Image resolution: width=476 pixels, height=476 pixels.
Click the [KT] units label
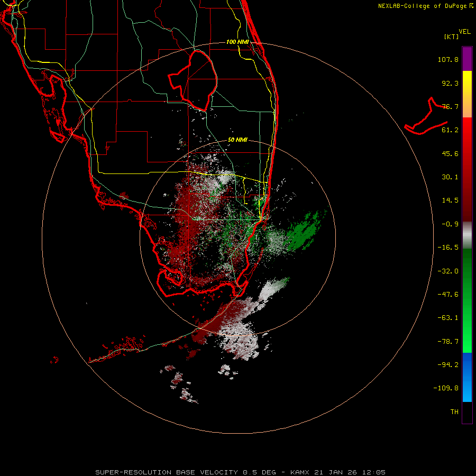coord(452,36)
